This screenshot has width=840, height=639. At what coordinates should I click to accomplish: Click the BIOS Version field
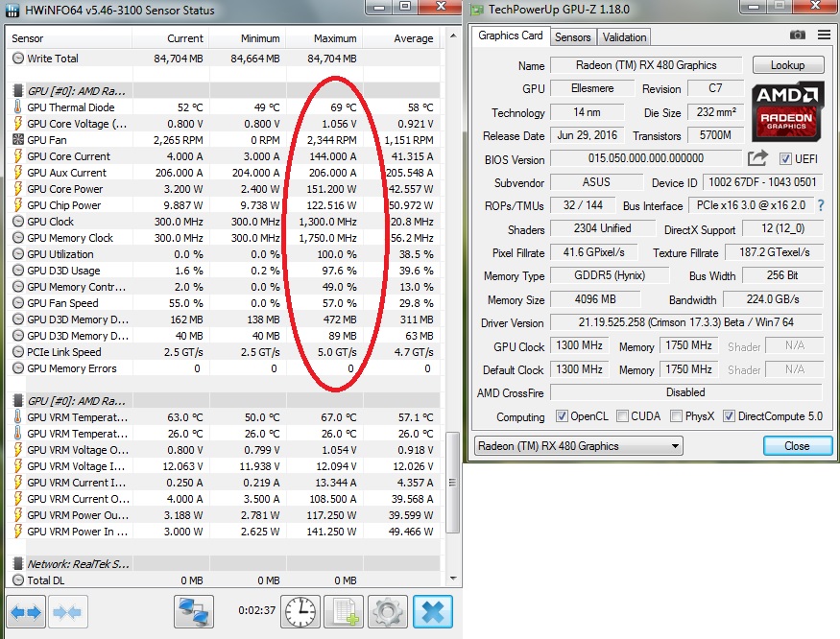coord(646,158)
